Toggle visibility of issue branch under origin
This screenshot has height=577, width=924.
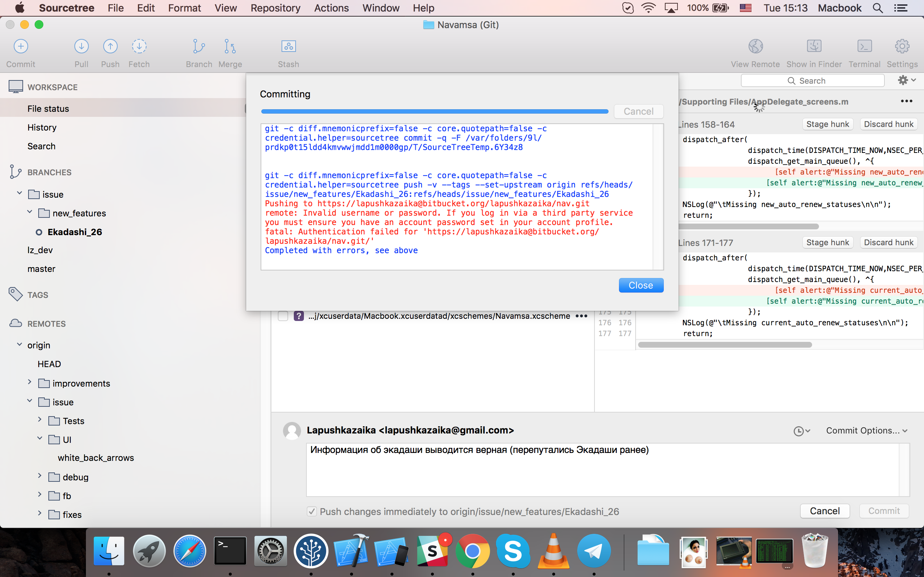point(29,401)
